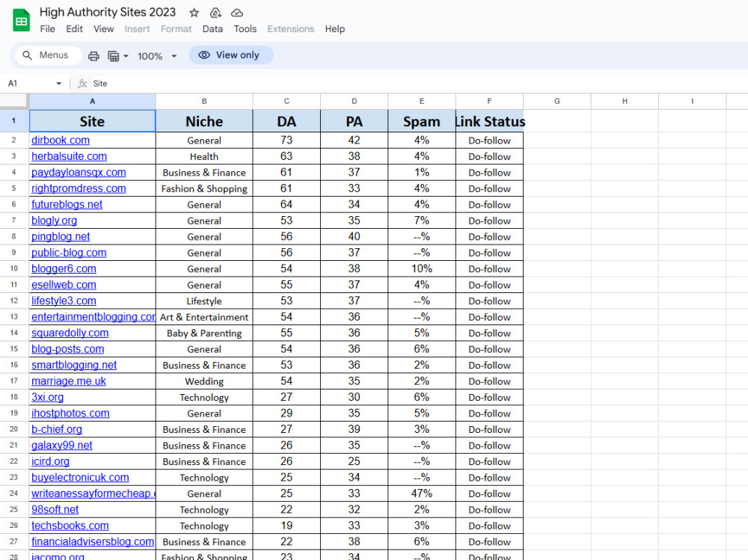The height and width of the screenshot is (560, 748).
Task: Click the View only button
Action: pyautogui.click(x=231, y=55)
